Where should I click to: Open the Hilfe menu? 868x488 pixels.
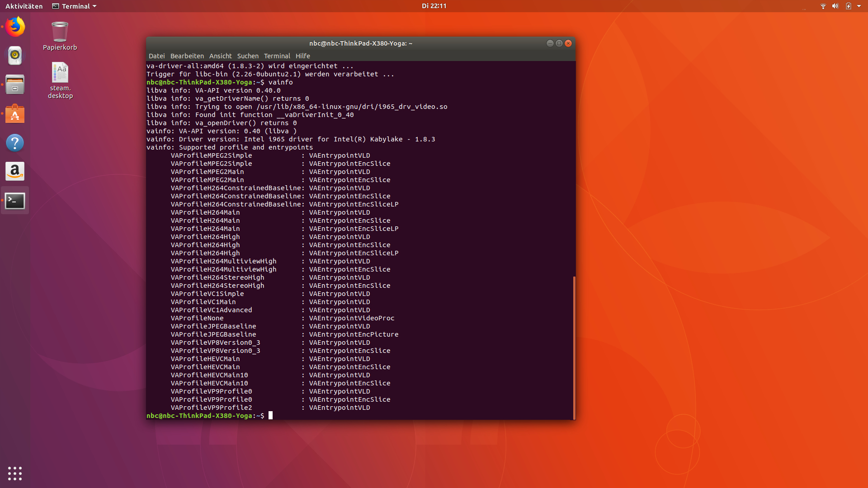click(302, 56)
